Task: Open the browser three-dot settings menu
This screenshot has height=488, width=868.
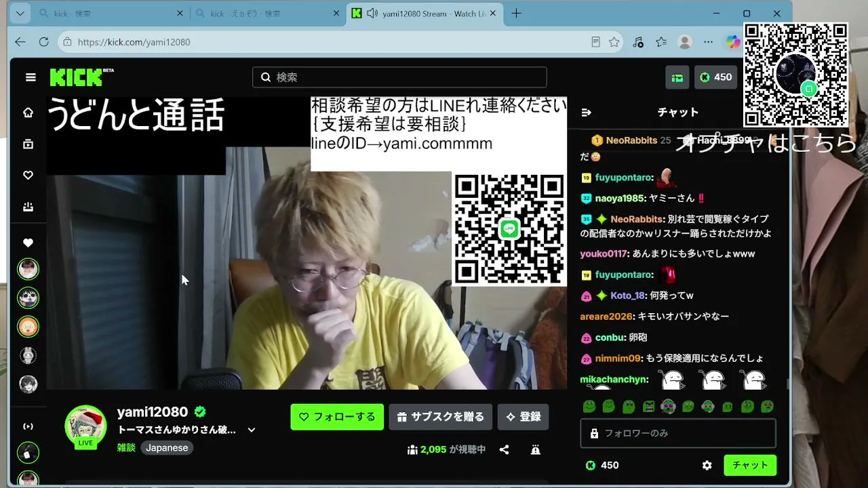Action: tap(709, 42)
